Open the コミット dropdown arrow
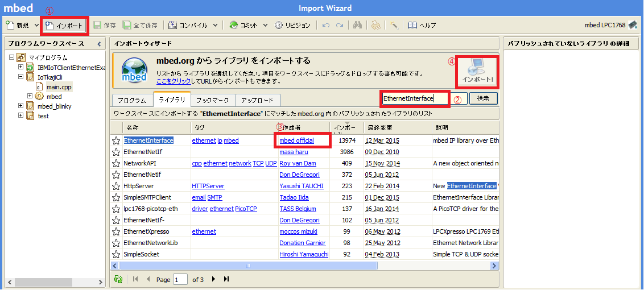 pos(265,26)
